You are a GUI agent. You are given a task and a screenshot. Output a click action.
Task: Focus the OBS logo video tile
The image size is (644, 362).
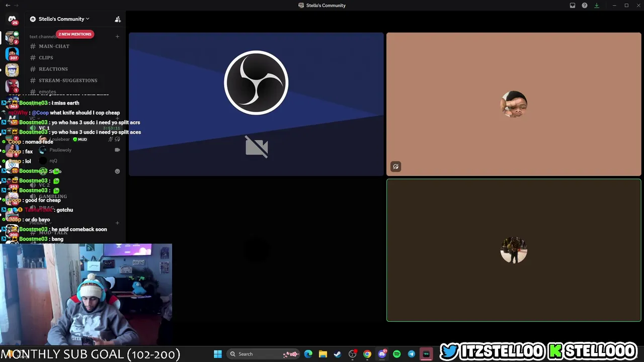pos(256,104)
